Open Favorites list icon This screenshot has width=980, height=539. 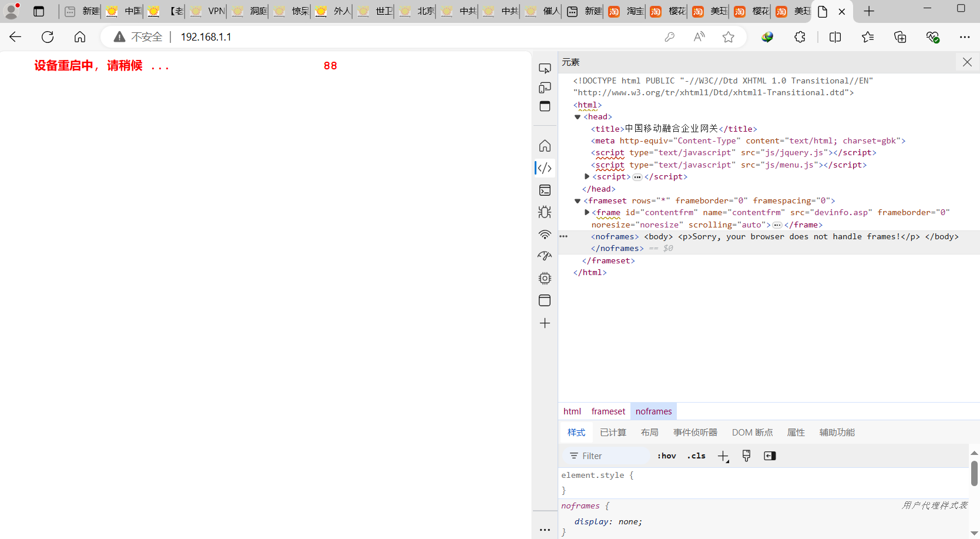pos(868,37)
